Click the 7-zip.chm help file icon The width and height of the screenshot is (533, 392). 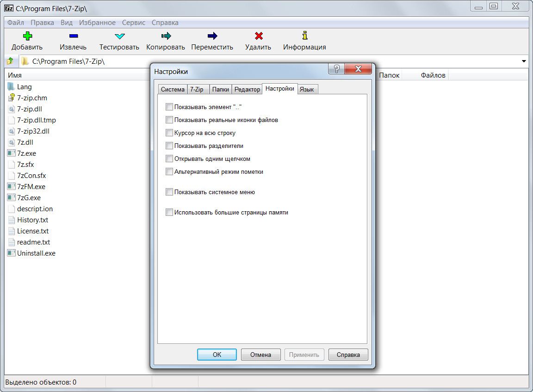(11, 98)
